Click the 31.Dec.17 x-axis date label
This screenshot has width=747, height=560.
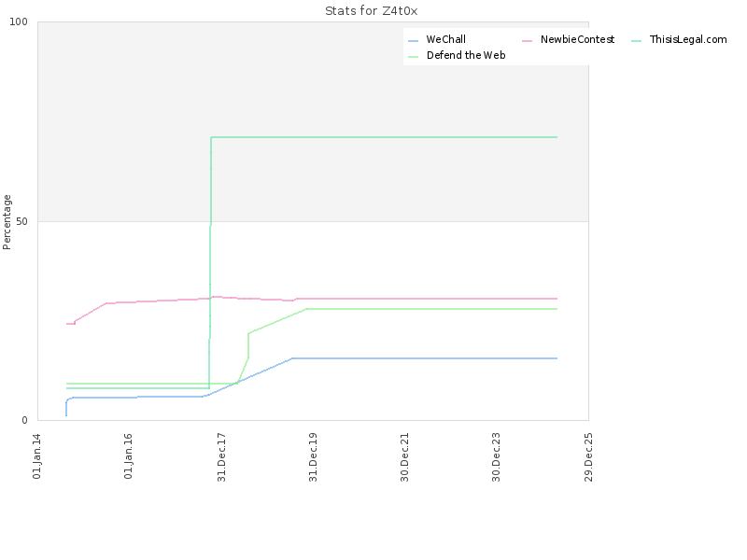(221, 455)
